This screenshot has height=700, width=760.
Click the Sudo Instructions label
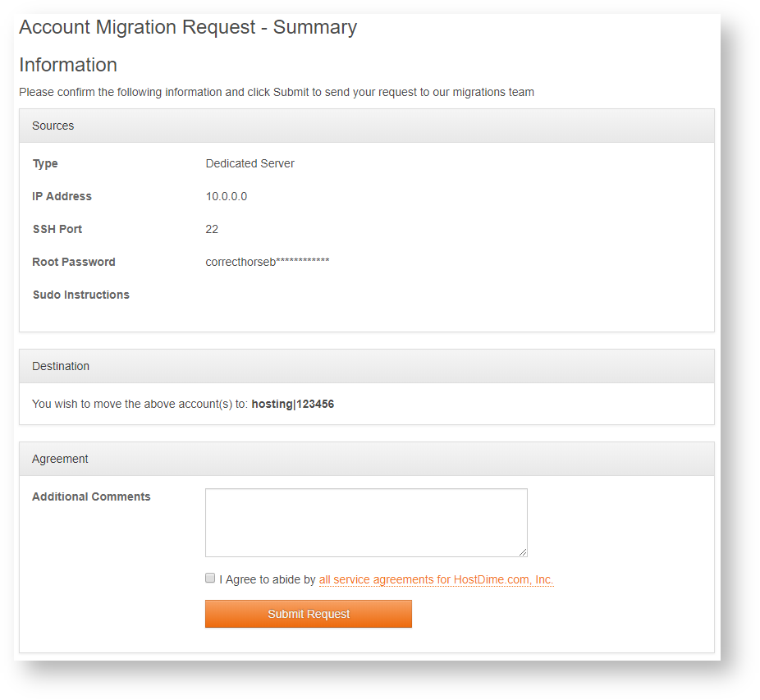(80, 295)
